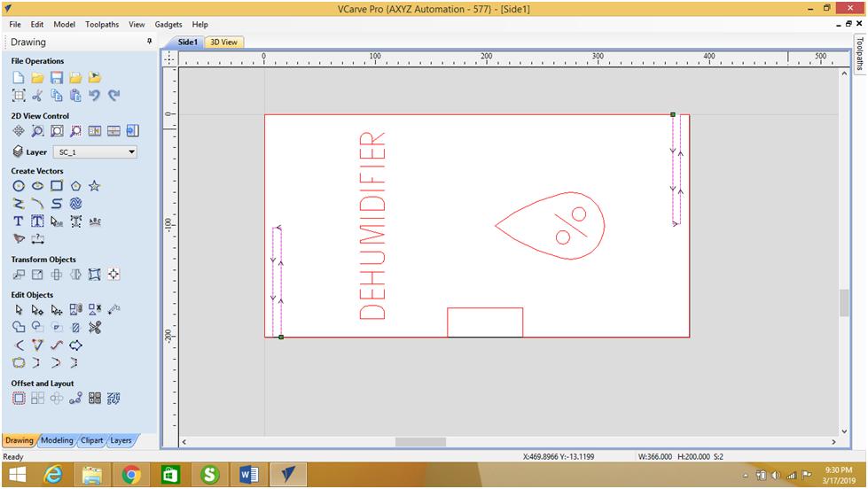Open text on curve ABC tool

coord(95,221)
